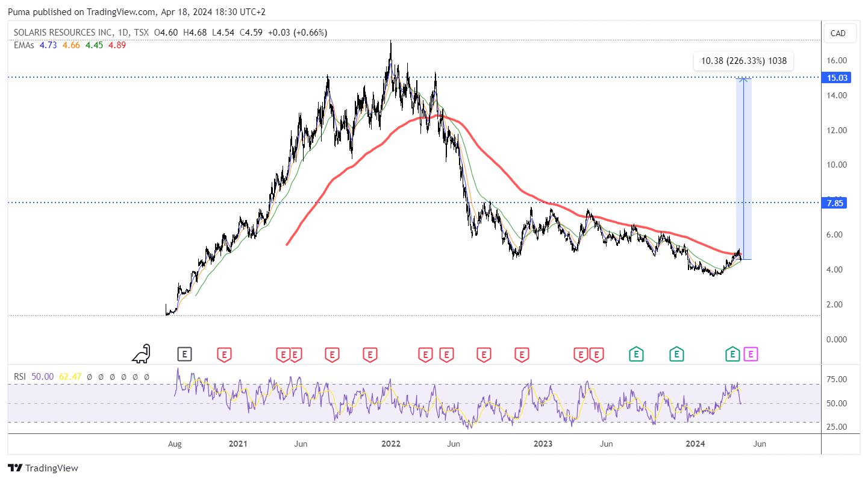
Task: Click the first red E marker after the gray one
Action: click(x=224, y=354)
